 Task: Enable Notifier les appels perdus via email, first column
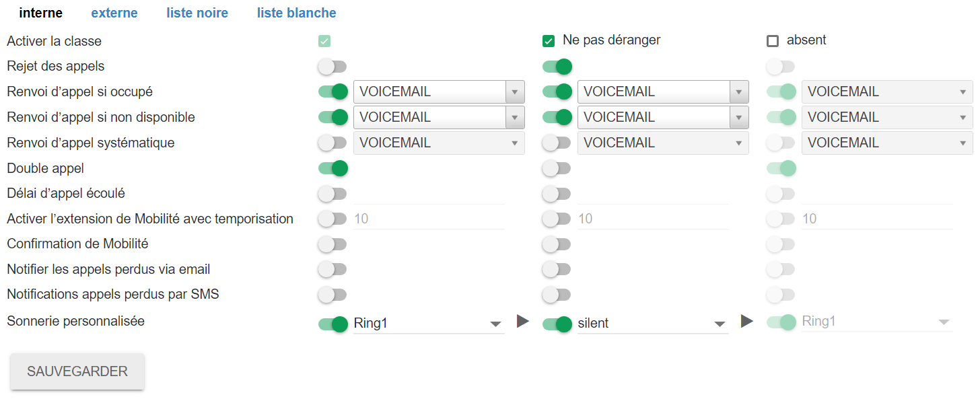click(332, 270)
